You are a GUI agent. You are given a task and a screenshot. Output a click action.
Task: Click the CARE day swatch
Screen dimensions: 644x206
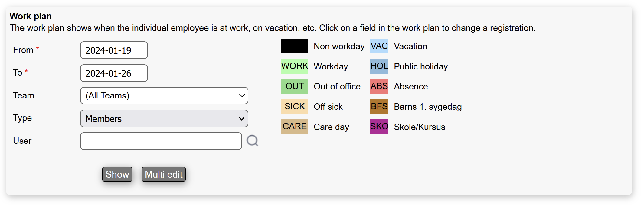294,127
